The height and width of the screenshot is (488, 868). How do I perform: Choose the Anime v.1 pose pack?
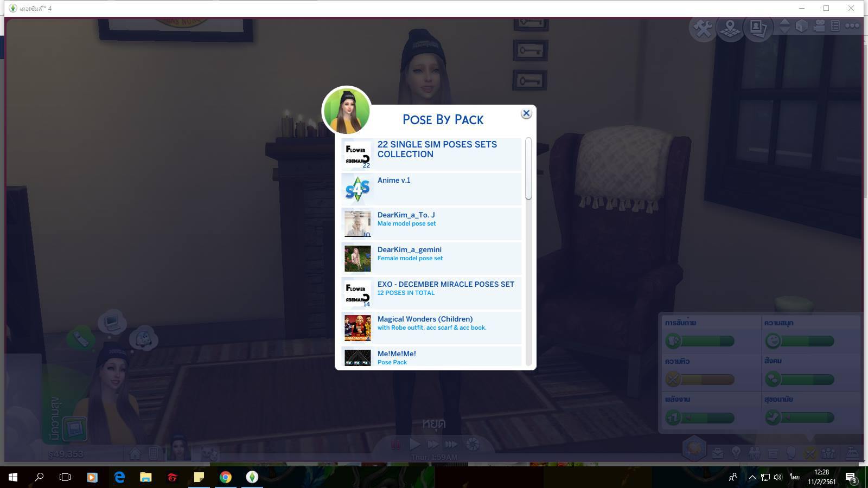(431, 189)
